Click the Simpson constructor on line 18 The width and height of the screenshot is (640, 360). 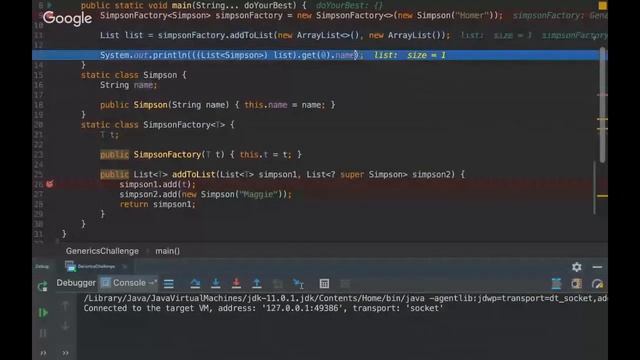pyautogui.click(x=218, y=105)
